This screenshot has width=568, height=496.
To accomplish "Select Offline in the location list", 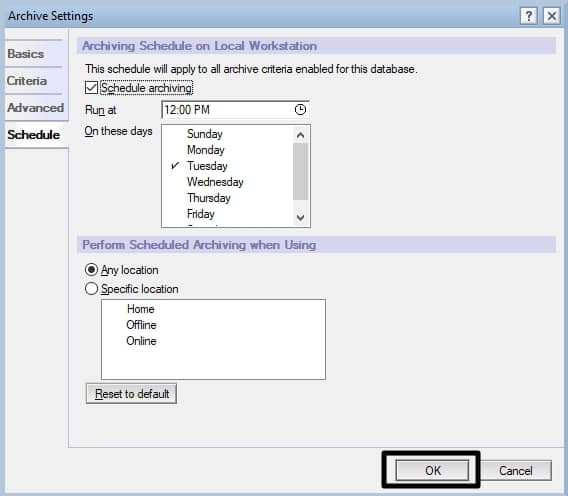I will coord(141,325).
